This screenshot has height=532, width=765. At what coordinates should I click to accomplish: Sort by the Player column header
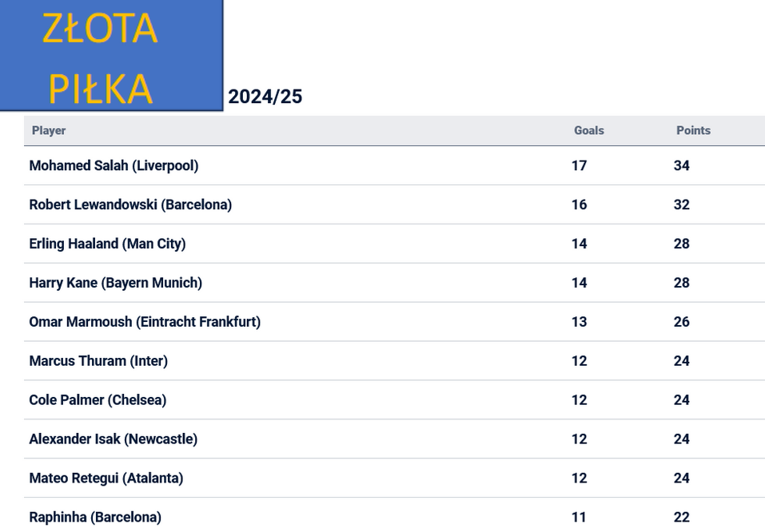coord(49,130)
